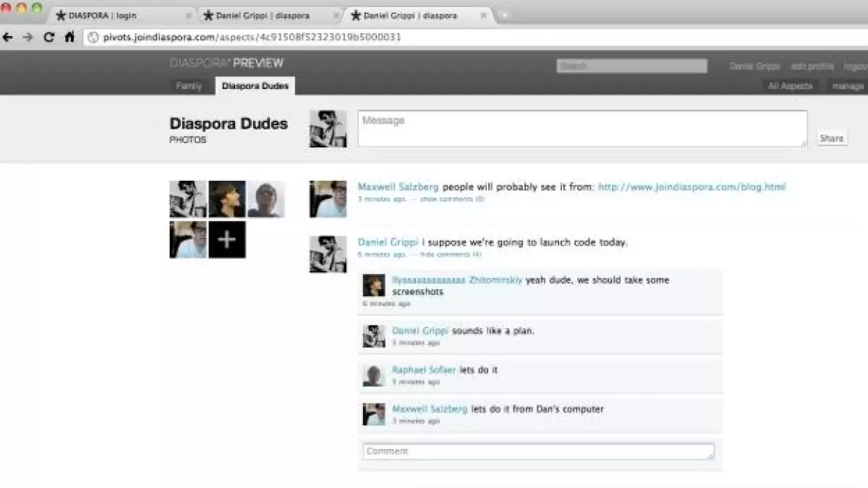868x488 pixels.
Task: Go to browser home page icon
Action: tap(69, 37)
